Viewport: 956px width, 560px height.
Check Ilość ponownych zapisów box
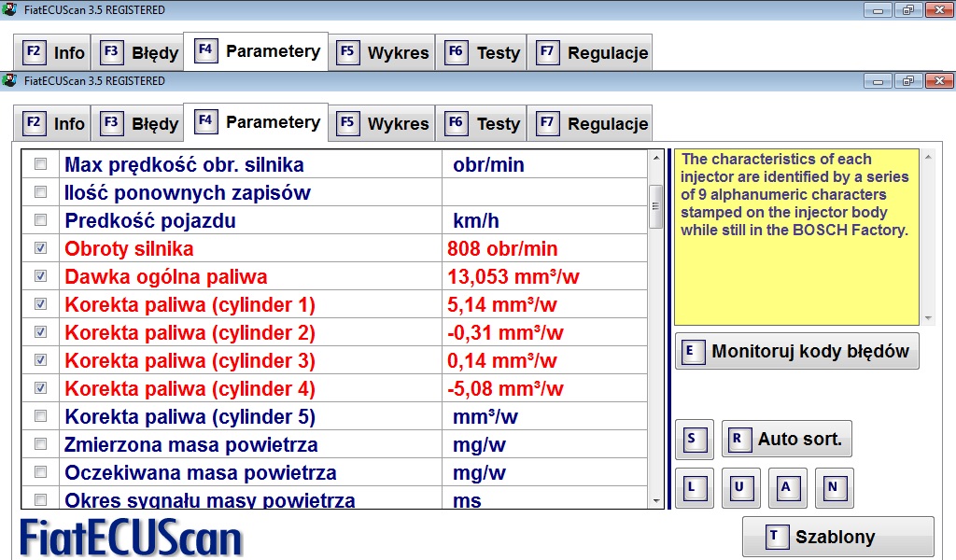[x=41, y=192]
